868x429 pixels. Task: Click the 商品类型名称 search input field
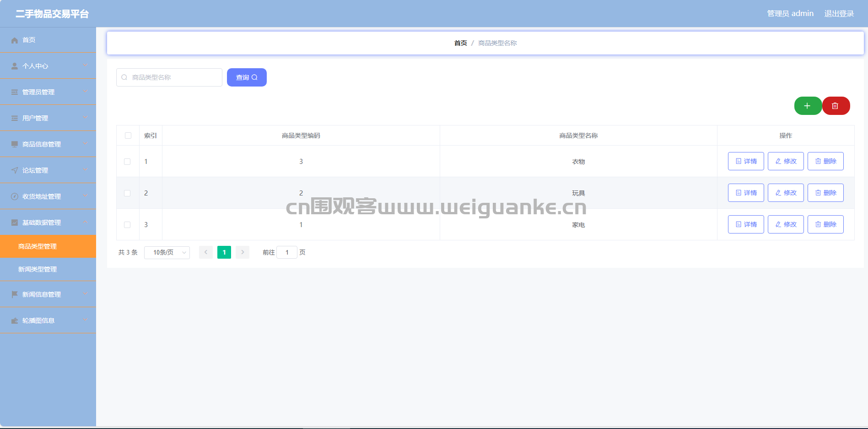point(169,77)
